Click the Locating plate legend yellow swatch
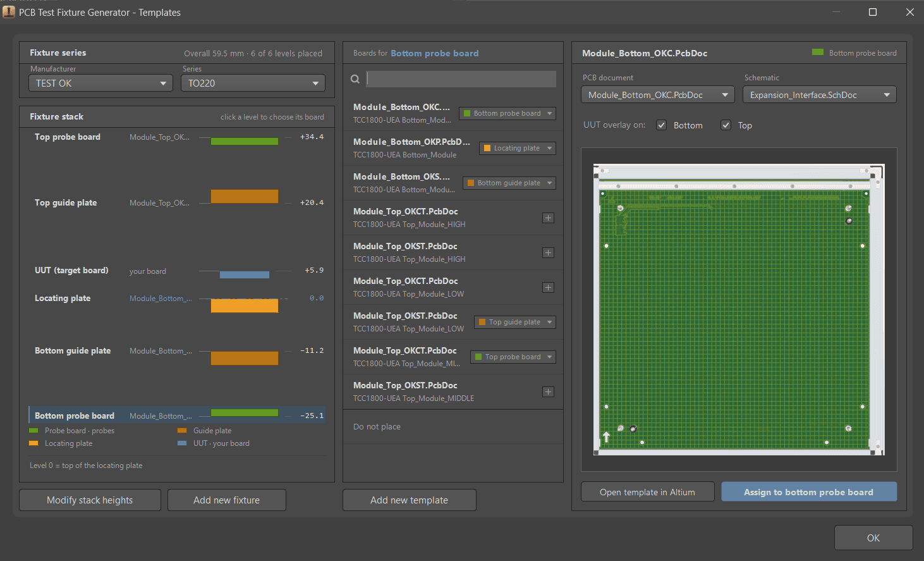 (x=33, y=443)
